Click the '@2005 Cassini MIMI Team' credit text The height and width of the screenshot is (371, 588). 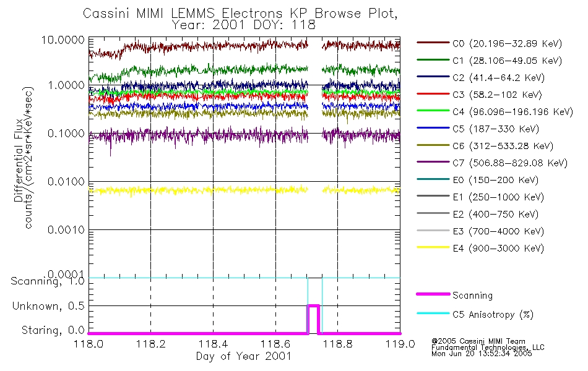[478, 341]
